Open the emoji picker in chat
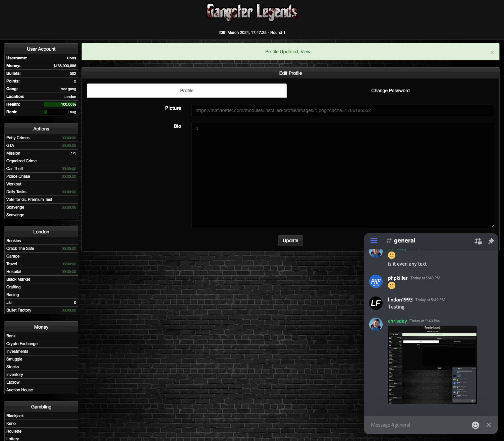504x441 pixels. pos(475,425)
